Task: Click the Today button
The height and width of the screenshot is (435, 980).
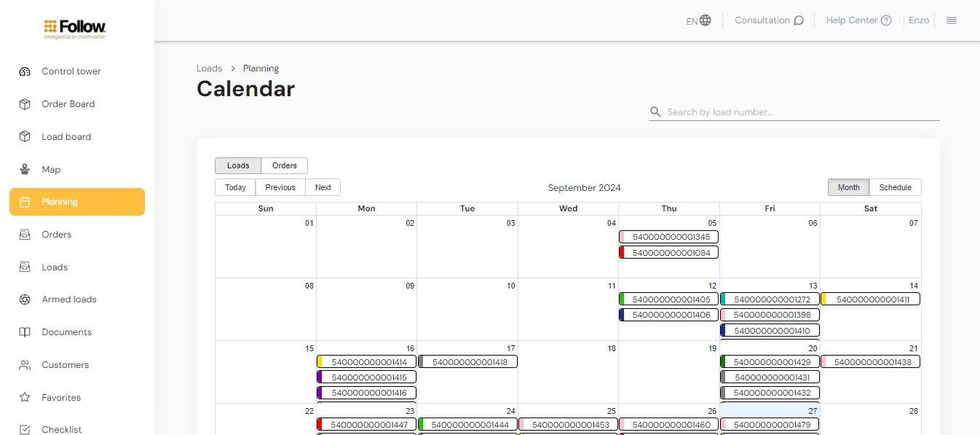Action: [x=235, y=187]
